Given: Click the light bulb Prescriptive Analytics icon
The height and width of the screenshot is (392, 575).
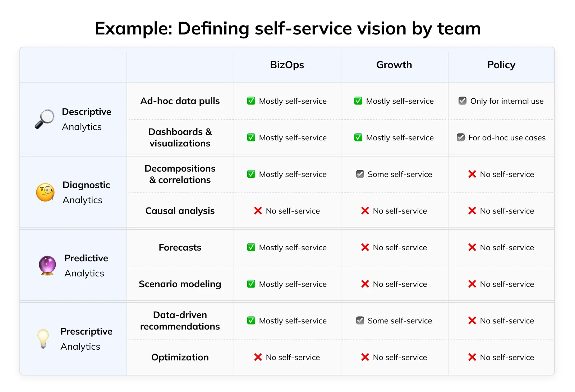Looking at the screenshot, I should pyautogui.click(x=43, y=339).
